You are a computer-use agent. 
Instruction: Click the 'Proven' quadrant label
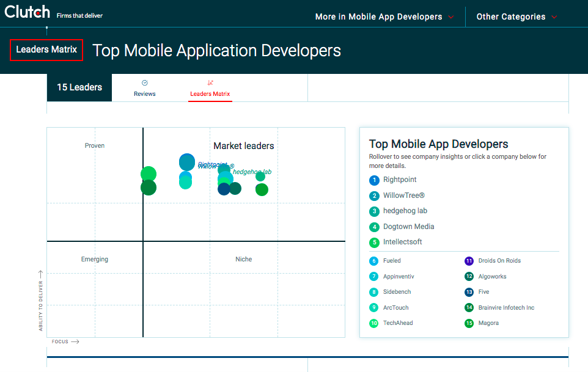(95, 146)
